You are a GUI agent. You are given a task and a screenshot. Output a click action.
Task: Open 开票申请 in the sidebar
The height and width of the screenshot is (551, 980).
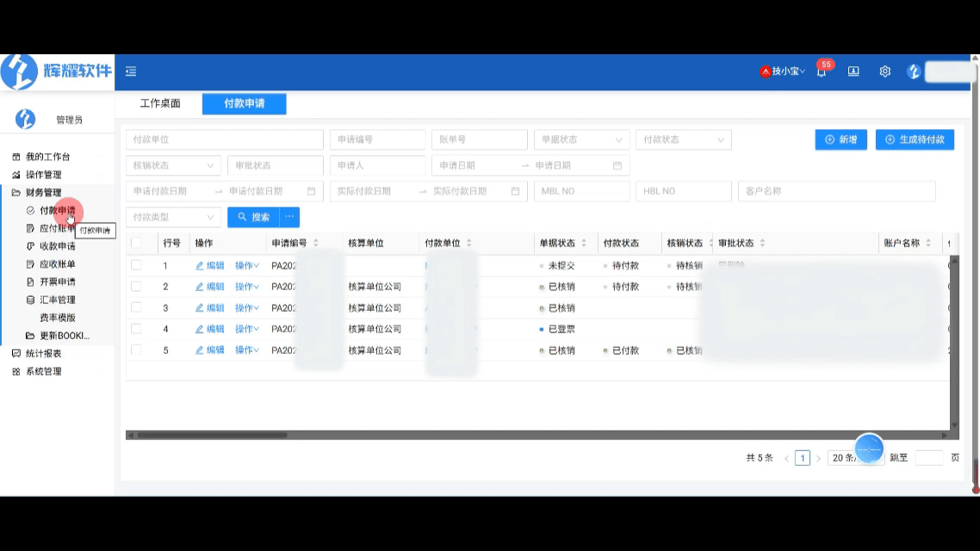point(58,282)
